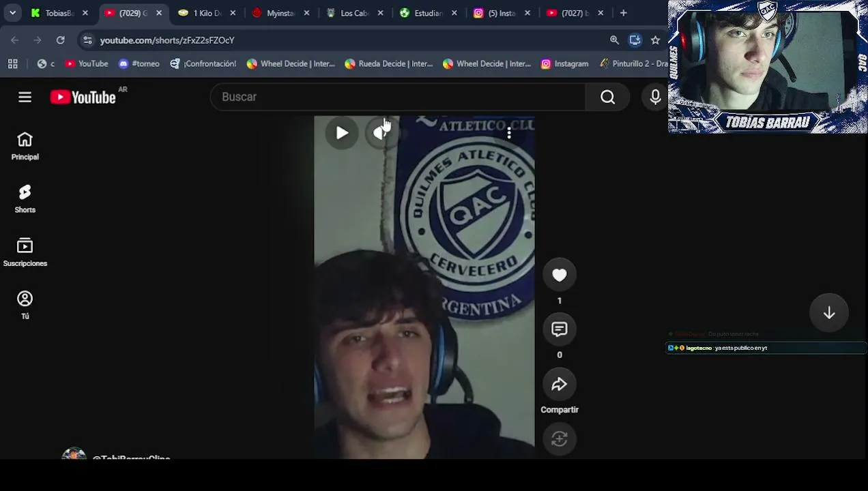Click the remix icon below Compartir
This screenshot has height=491, width=868.
click(x=559, y=439)
